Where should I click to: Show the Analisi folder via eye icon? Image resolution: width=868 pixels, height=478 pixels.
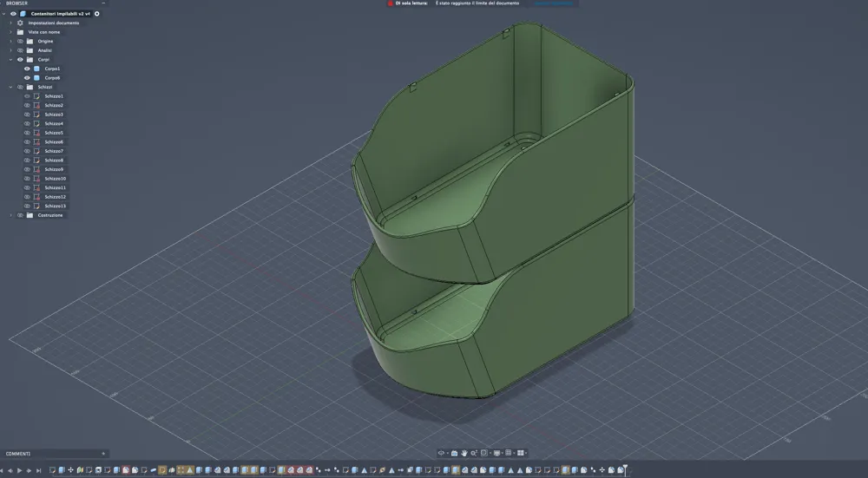pyautogui.click(x=21, y=50)
